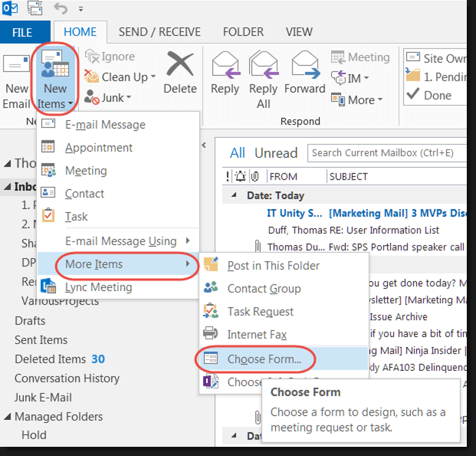This screenshot has height=456, width=476.
Task: Sort by the SUBJECT column header
Action: (348, 177)
